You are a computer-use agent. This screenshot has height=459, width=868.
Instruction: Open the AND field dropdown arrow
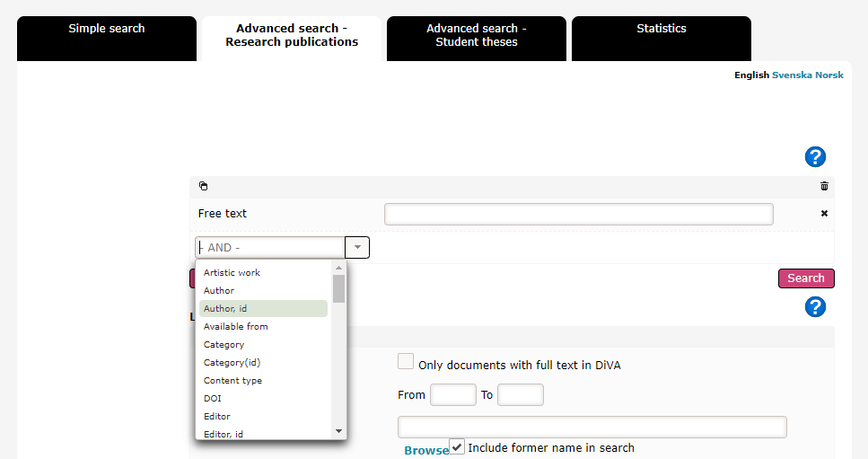pyautogui.click(x=357, y=247)
